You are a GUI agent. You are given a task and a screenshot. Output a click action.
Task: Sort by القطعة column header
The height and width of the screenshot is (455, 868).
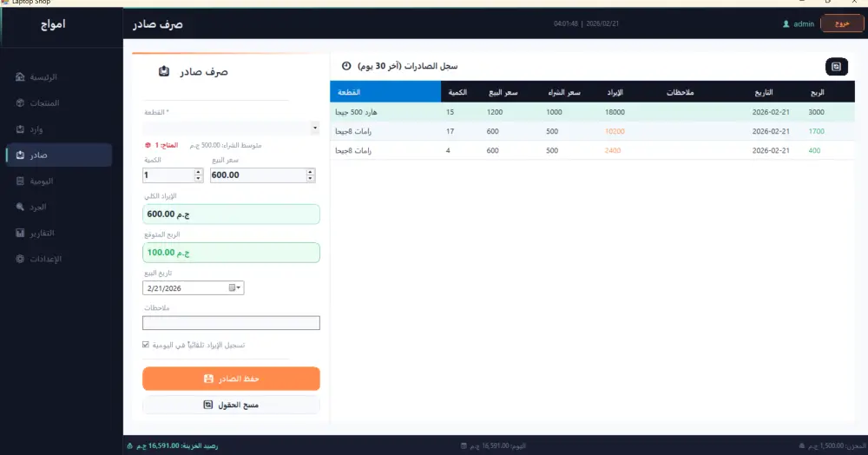pyautogui.click(x=385, y=92)
